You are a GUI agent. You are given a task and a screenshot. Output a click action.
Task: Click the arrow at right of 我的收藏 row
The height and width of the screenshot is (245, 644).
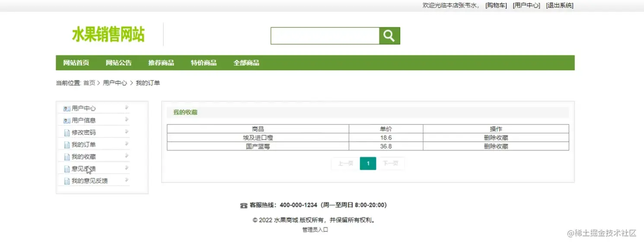127,156
